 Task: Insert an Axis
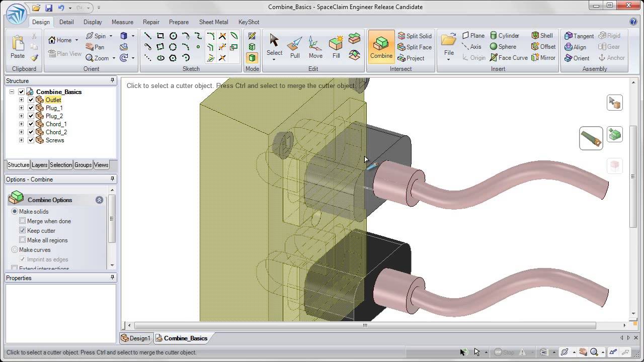471,47
